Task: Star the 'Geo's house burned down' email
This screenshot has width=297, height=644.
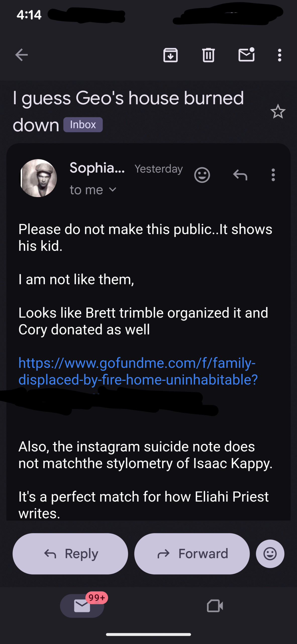Action: 278,111
